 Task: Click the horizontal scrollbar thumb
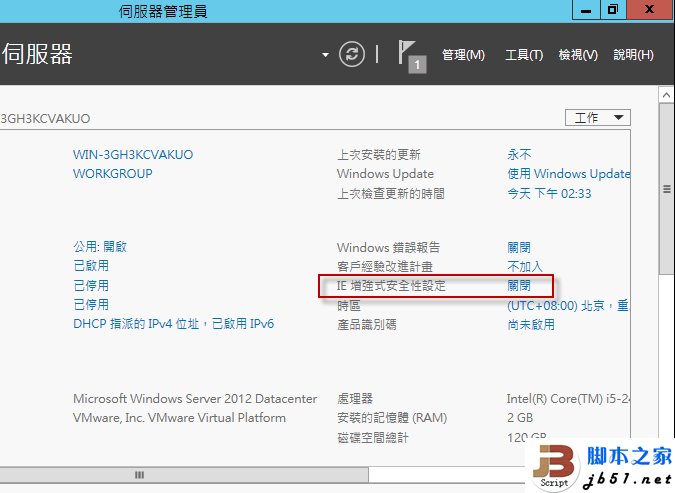(183, 475)
